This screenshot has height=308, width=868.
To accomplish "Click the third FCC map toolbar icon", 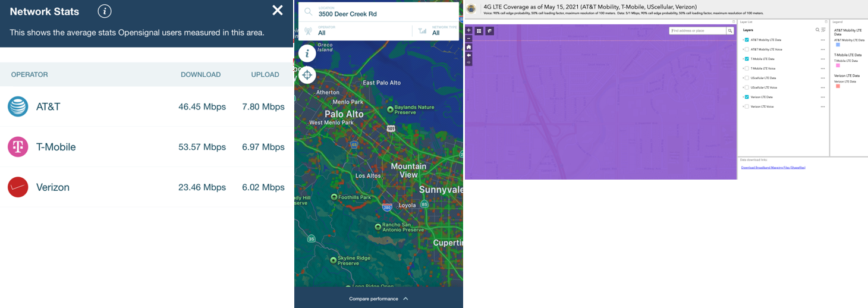I will click(490, 31).
